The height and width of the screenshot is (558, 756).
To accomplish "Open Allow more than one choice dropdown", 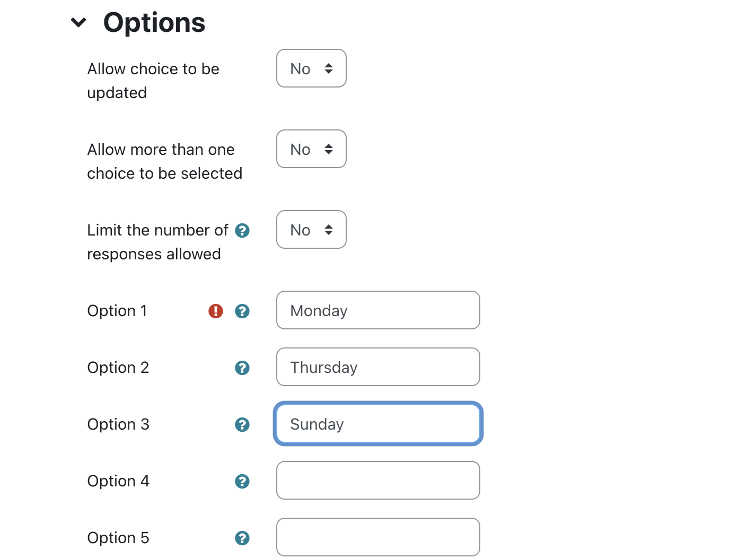I will (311, 149).
